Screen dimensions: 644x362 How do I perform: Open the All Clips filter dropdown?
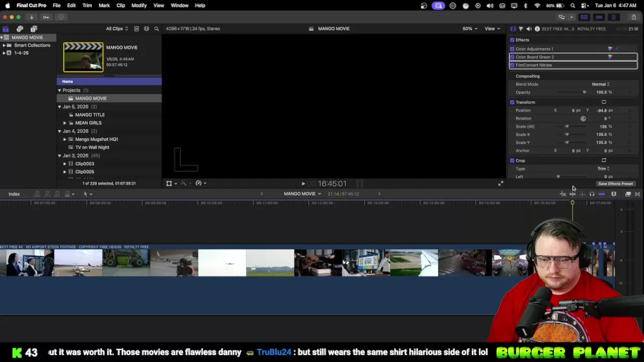pos(117,29)
